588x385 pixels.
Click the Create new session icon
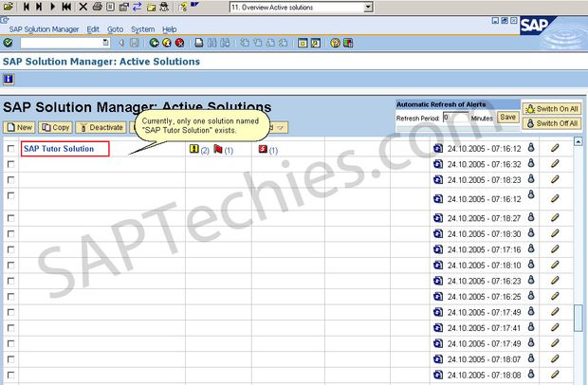303,43
